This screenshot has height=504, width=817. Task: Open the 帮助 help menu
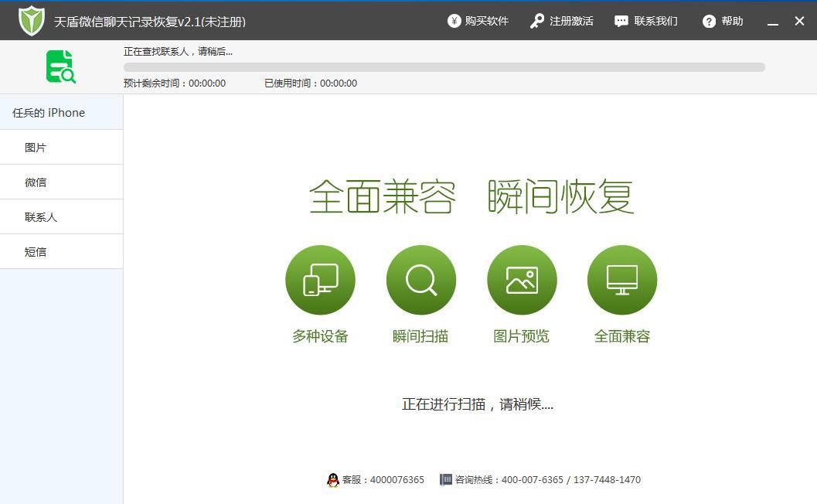tap(721, 21)
